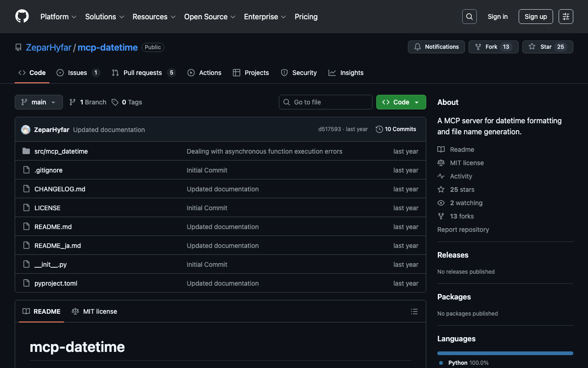Image resolution: width=588 pixels, height=368 pixels.
Task: Click the GitHub logo in header
Action: coord(22,17)
